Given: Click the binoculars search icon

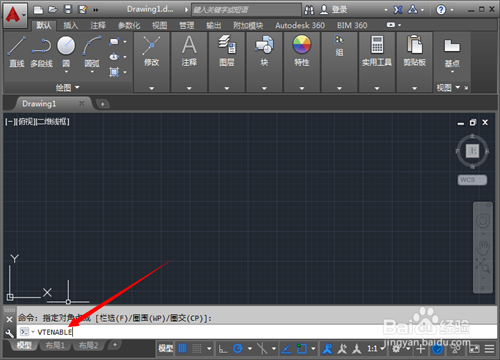Looking at the screenshot, I should click(309, 10).
